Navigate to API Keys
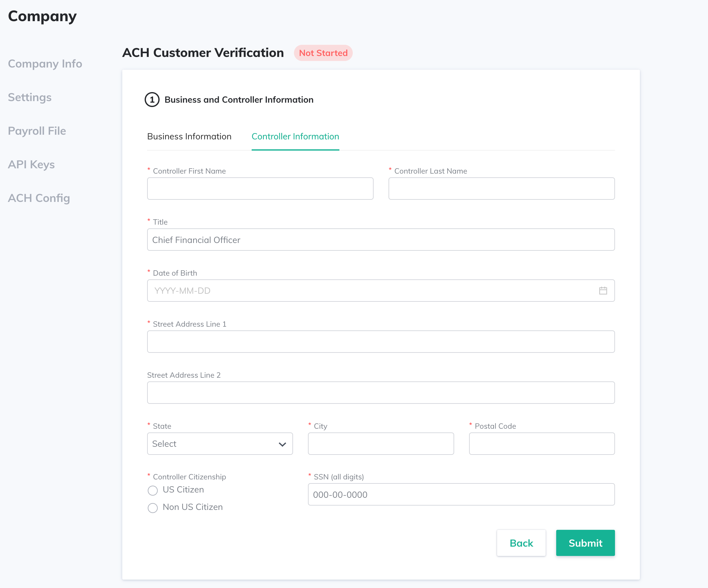This screenshot has width=708, height=588. (31, 165)
